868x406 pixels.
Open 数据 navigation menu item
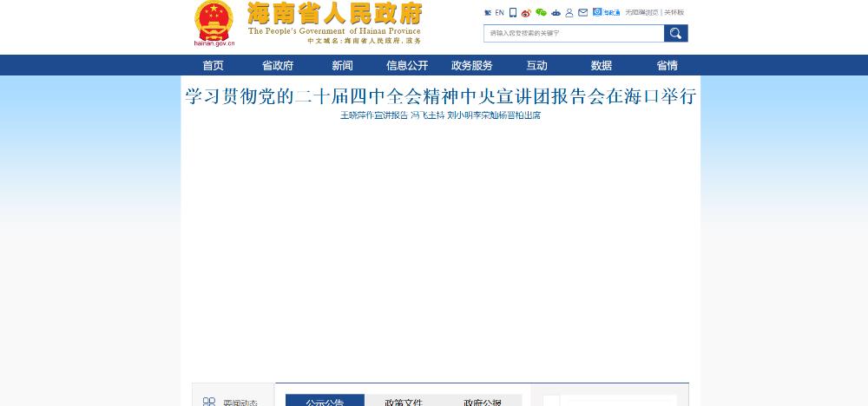click(602, 65)
